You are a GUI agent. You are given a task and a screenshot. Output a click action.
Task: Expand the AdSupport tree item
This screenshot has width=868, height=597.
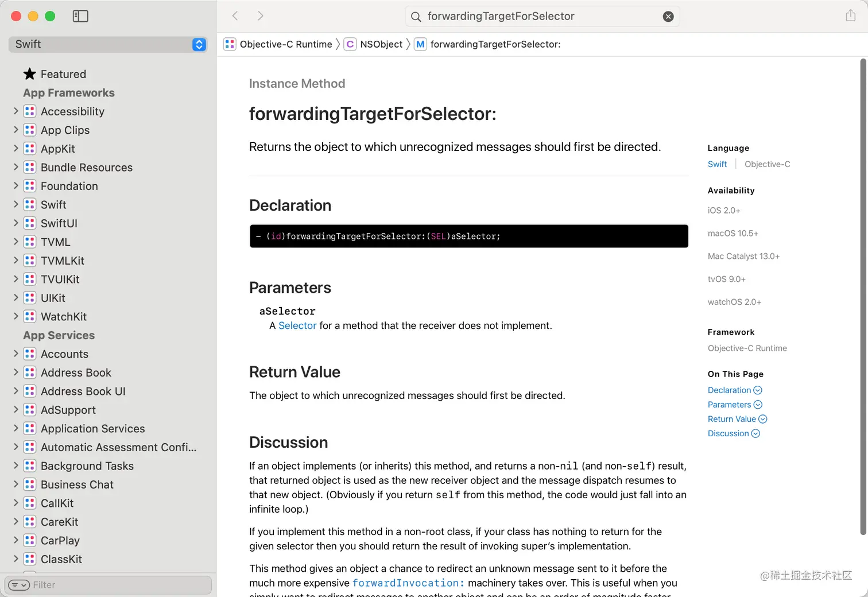[16, 410]
